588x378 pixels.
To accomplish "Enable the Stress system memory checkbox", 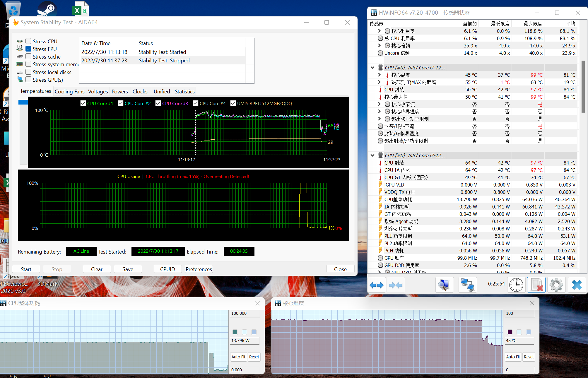I will (x=28, y=64).
